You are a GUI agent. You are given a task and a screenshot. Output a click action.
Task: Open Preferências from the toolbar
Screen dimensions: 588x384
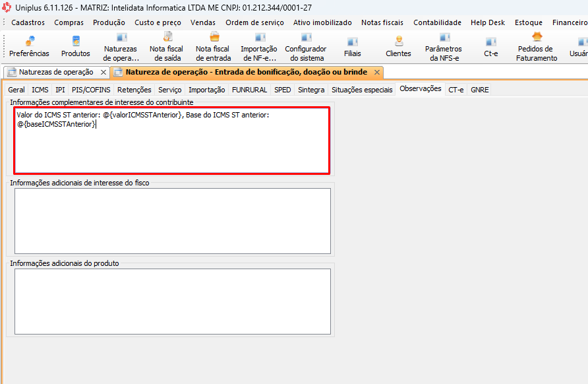pos(29,47)
